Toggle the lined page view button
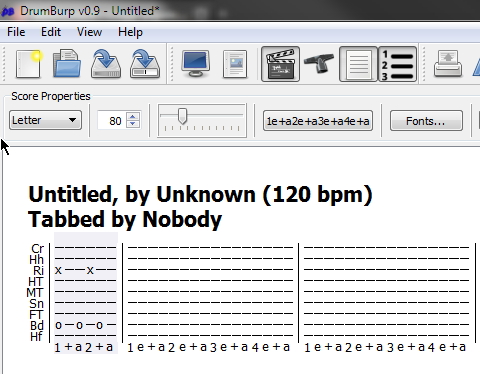 pyautogui.click(x=358, y=64)
